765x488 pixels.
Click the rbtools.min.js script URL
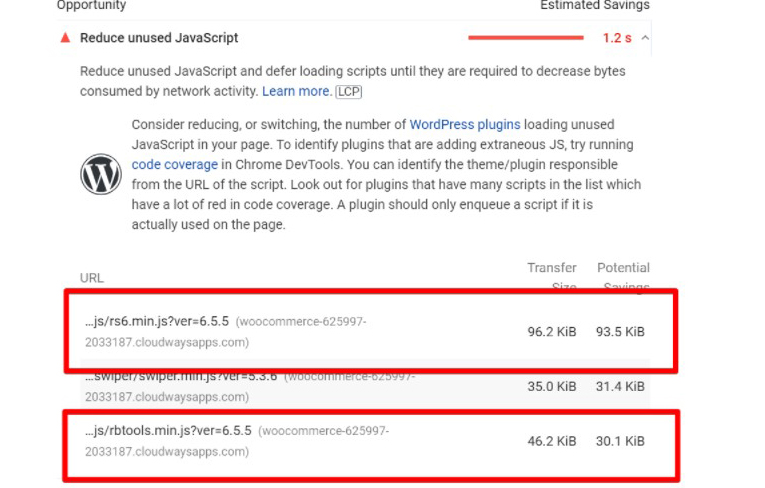coord(168,430)
